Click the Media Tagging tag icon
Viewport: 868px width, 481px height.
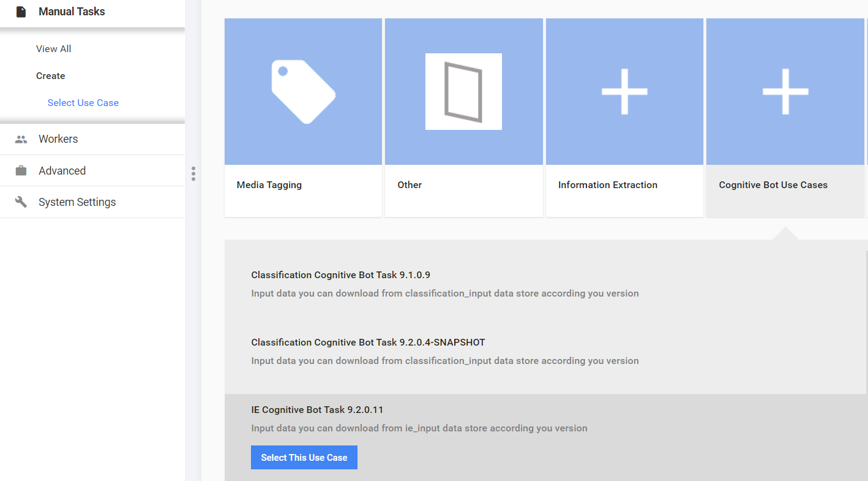pyautogui.click(x=304, y=91)
